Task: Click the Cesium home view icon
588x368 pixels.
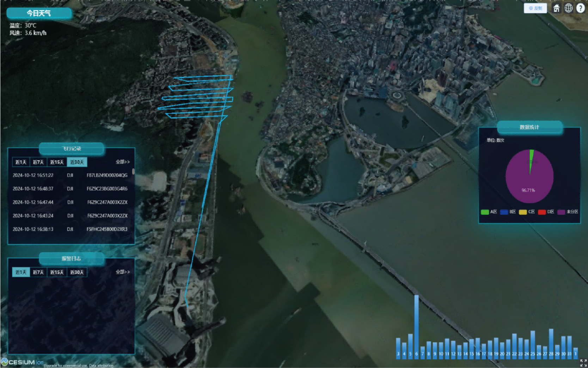Action: click(556, 8)
